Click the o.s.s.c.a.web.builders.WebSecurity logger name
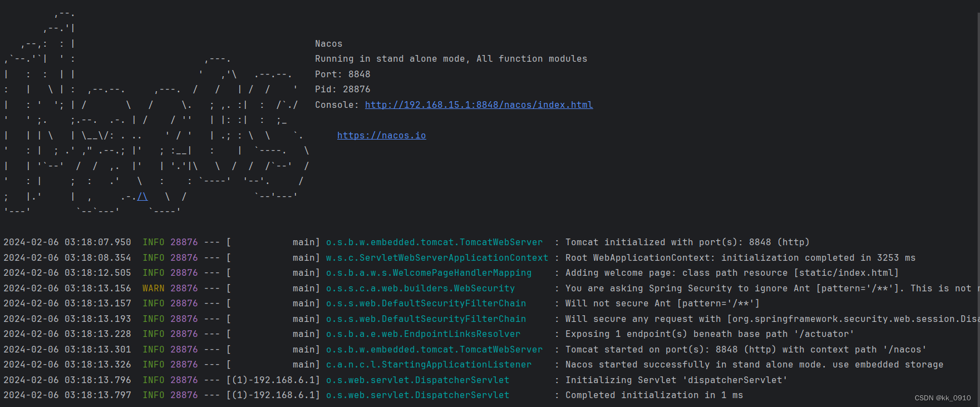This screenshot has height=407, width=980. [x=421, y=289]
